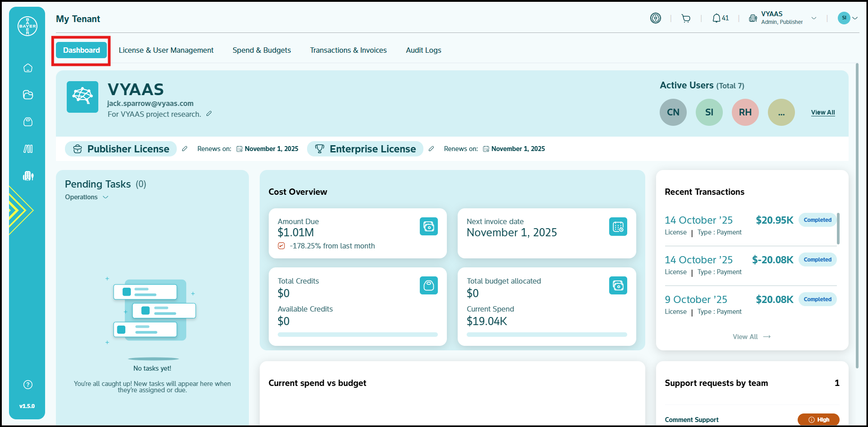Image resolution: width=868 pixels, height=427 pixels.
Task: Edit the VYAAS tenant description pencil
Action: pyautogui.click(x=209, y=114)
